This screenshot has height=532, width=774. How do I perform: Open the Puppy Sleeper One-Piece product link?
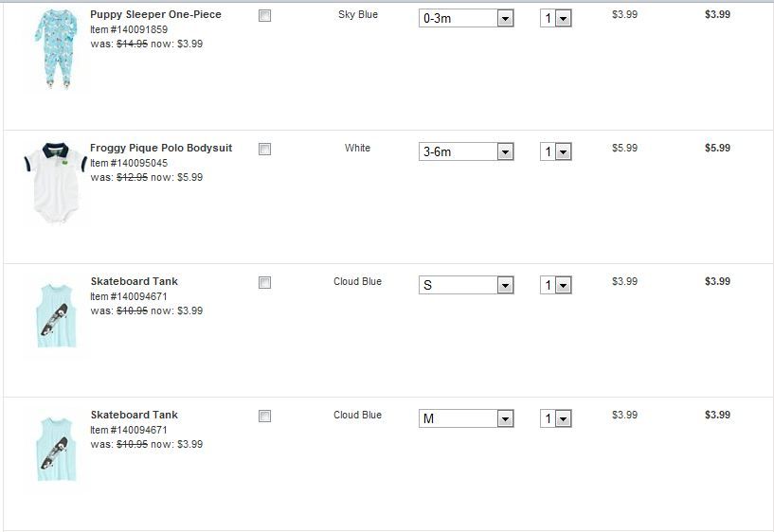[155, 15]
